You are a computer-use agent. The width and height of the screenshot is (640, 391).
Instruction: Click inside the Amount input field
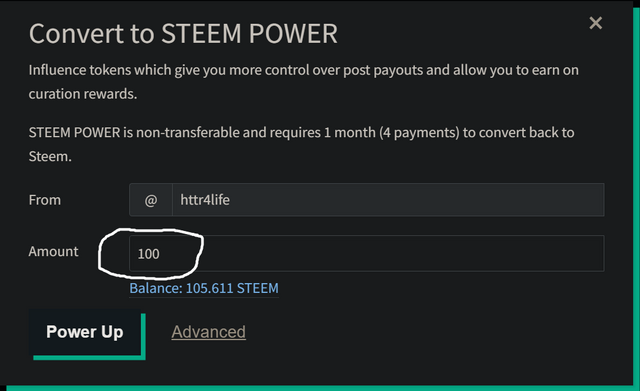[367, 253]
